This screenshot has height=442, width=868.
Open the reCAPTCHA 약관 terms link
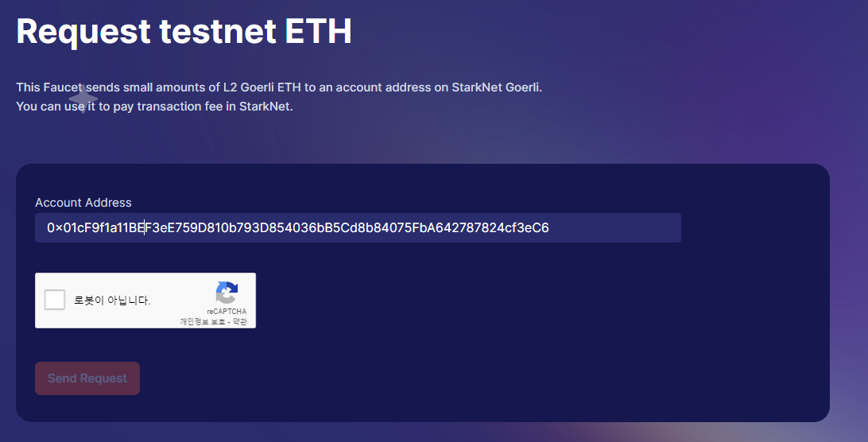pos(240,321)
